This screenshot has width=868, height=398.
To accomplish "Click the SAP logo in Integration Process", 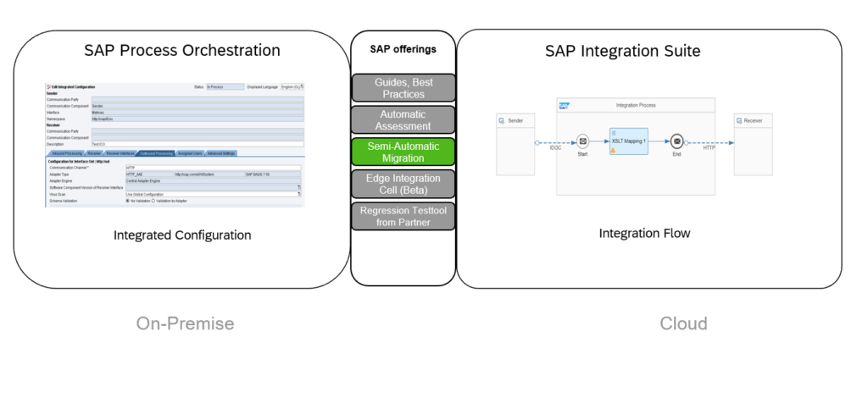I will (x=564, y=105).
